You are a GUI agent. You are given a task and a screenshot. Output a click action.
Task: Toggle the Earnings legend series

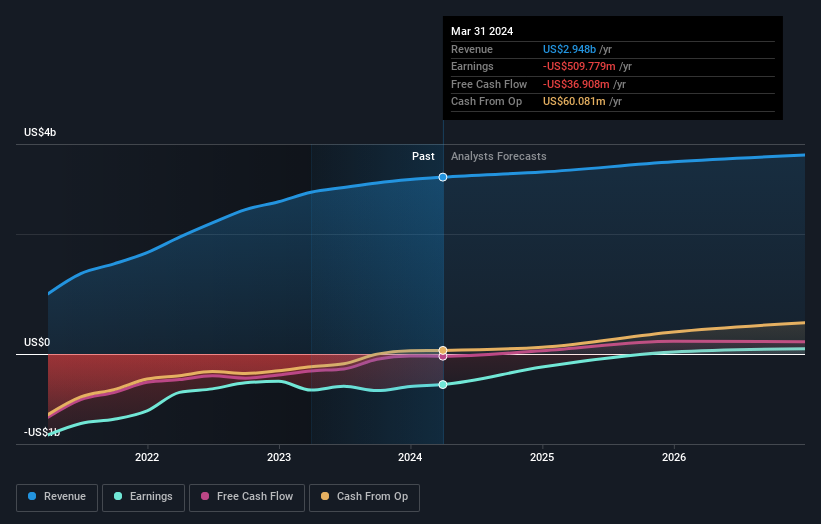coord(143,497)
